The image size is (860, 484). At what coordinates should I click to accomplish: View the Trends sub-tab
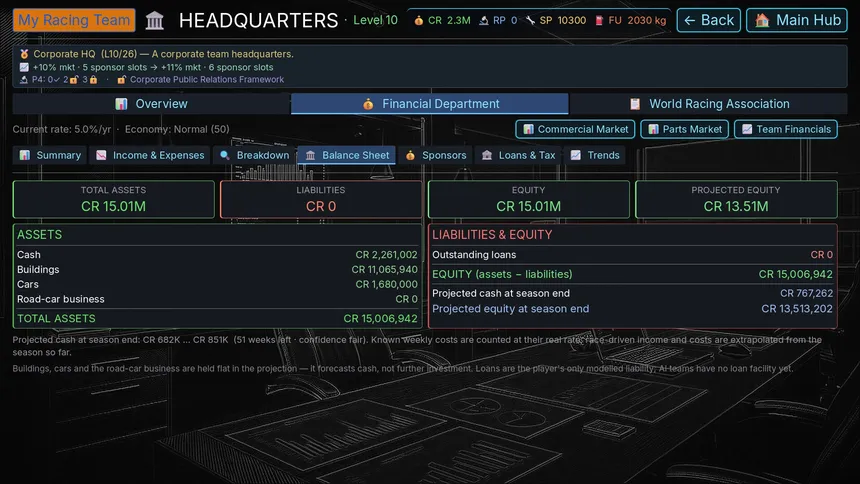click(595, 155)
